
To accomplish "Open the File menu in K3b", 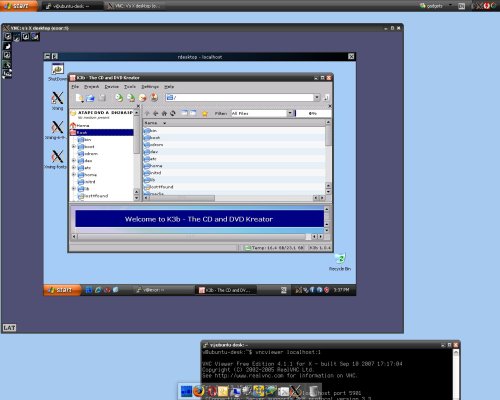I will click(x=75, y=87).
